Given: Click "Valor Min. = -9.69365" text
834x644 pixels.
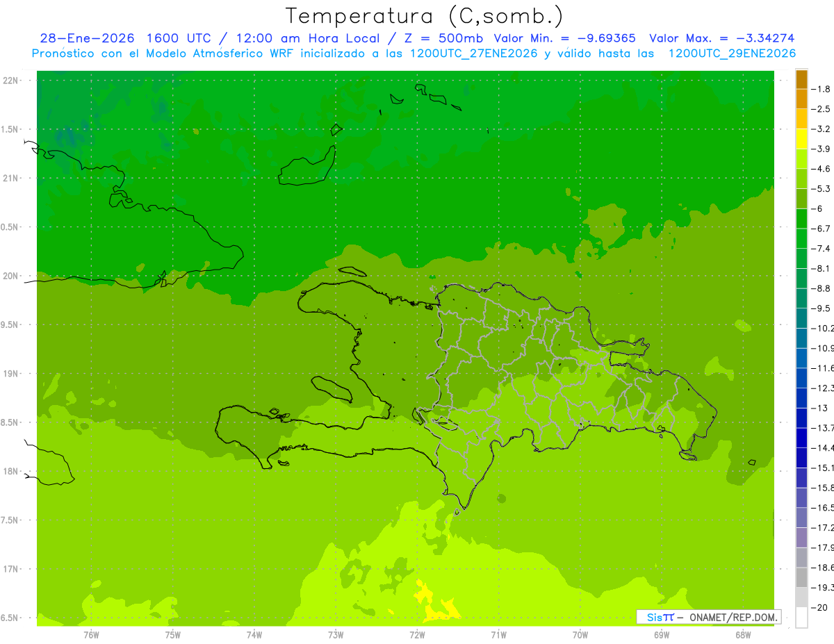Looking at the screenshot, I should [x=564, y=38].
